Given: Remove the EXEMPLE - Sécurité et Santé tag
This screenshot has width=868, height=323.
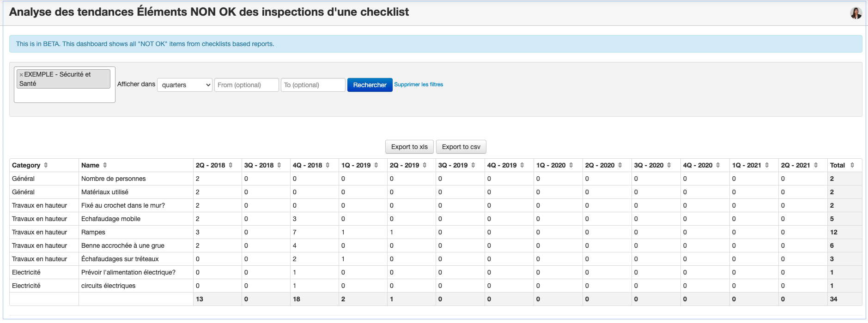Looking at the screenshot, I should (21, 75).
